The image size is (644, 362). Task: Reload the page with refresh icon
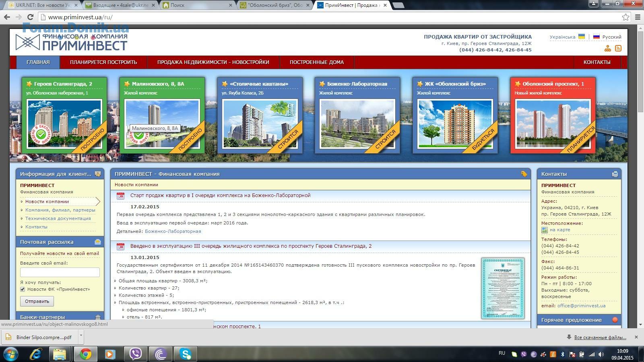click(x=30, y=17)
